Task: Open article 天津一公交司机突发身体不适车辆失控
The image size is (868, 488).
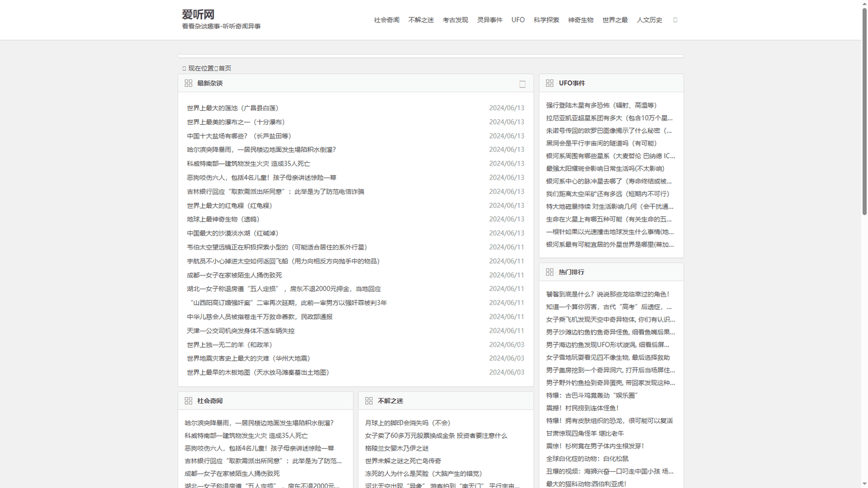Action: coord(241,331)
